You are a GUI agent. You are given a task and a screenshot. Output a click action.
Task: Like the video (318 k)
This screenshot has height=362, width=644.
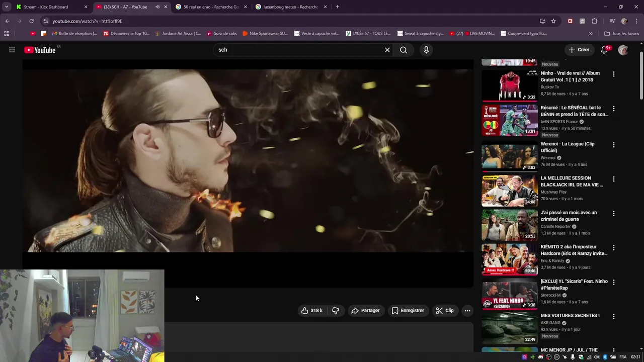tap(312, 310)
